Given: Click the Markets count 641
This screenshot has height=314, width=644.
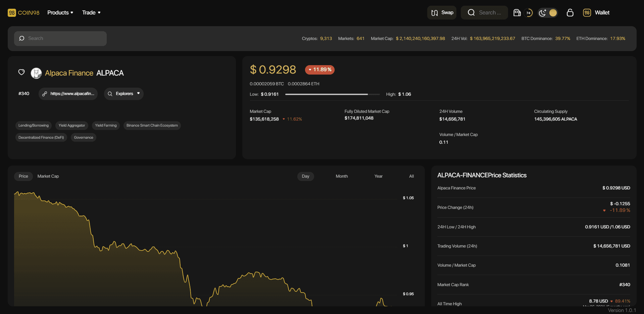Looking at the screenshot, I should [x=360, y=39].
